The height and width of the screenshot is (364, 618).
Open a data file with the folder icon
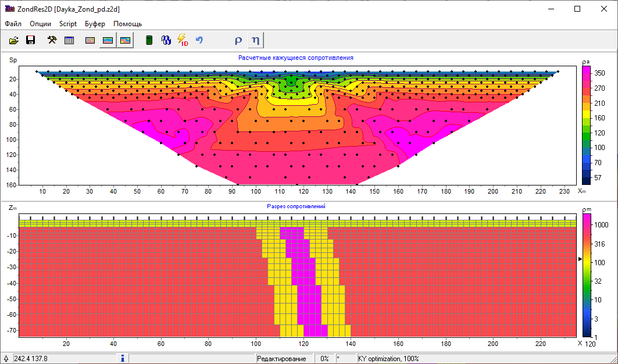point(14,40)
